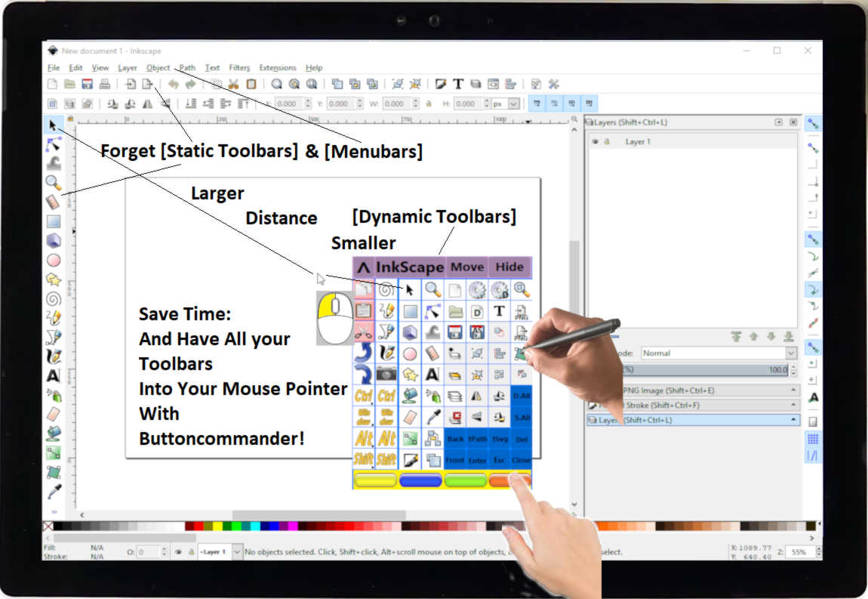Click the Save As icon in Buttoncommander palette
The image size is (868, 599).
pyautogui.click(x=477, y=332)
